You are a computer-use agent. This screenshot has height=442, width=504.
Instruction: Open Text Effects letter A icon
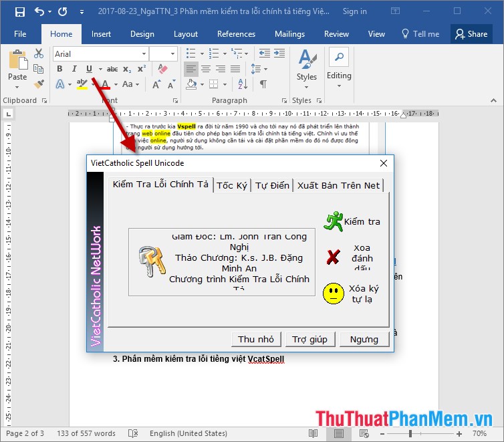(x=59, y=84)
